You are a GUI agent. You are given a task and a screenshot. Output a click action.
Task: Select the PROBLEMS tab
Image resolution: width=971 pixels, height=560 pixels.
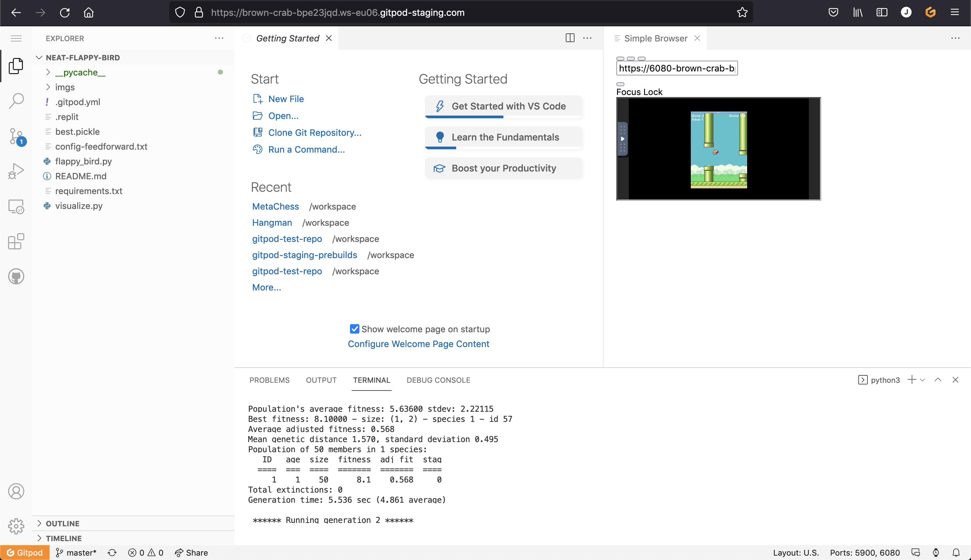coord(269,380)
